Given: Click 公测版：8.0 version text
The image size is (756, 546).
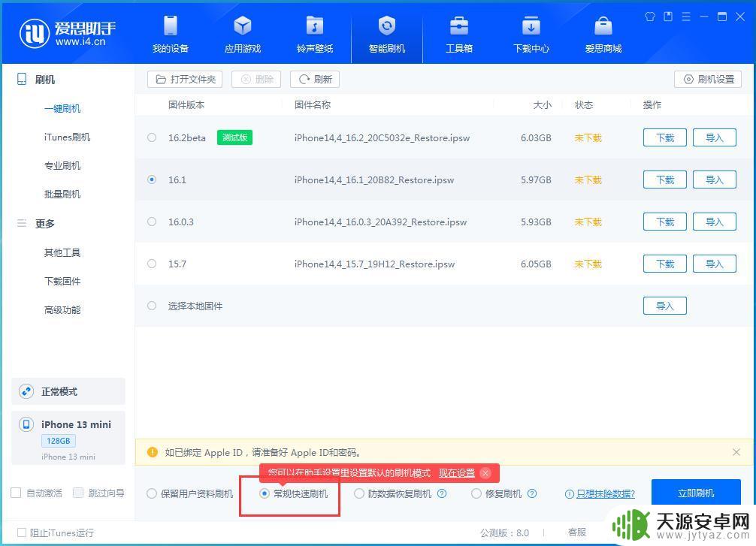Looking at the screenshot, I should 504,532.
